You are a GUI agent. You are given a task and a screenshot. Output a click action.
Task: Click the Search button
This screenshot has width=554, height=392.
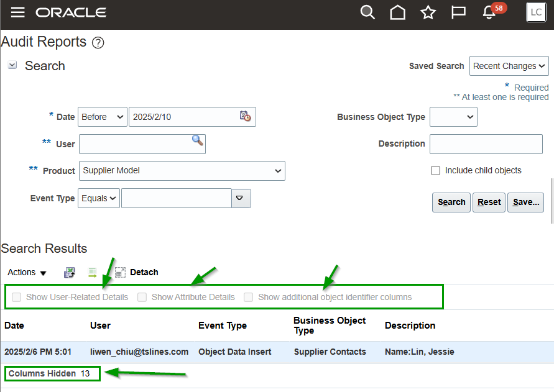click(451, 203)
